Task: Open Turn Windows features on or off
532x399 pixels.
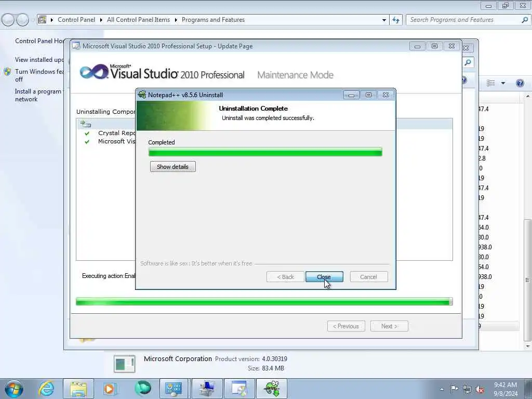Action: pyautogui.click(x=39, y=75)
